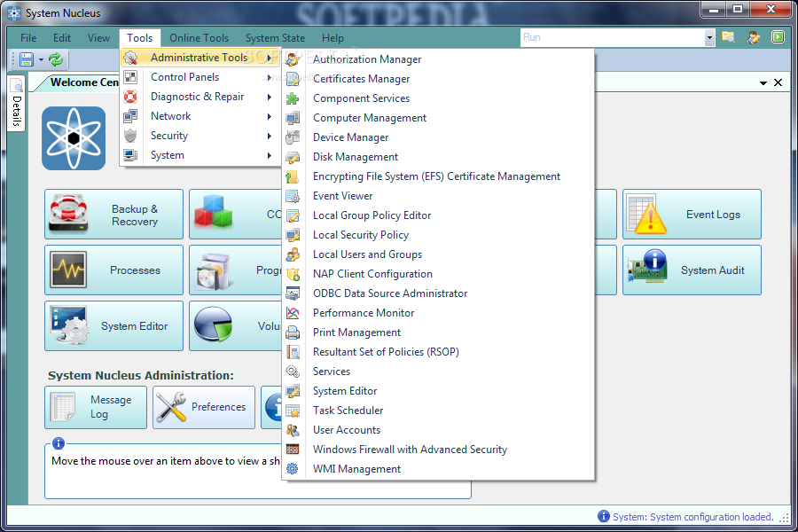
Task: Click the WMI Management gear icon
Action: click(293, 469)
